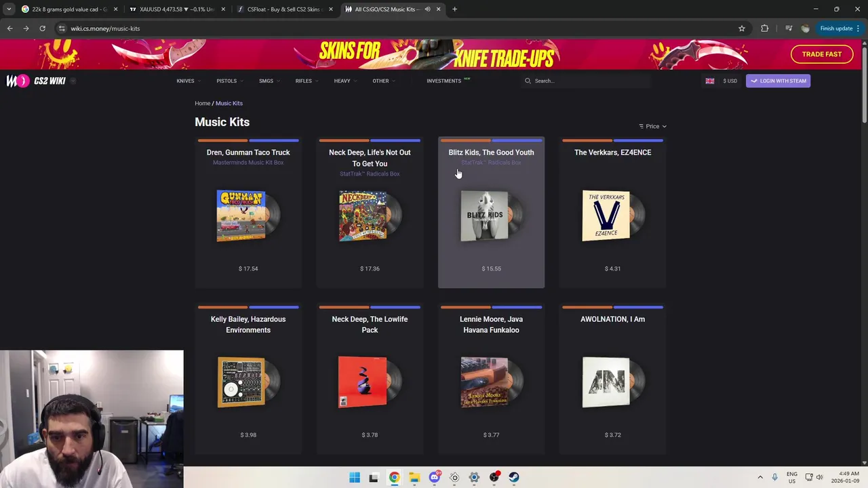
Task: Go forward in browser history
Action: (x=26, y=28)
